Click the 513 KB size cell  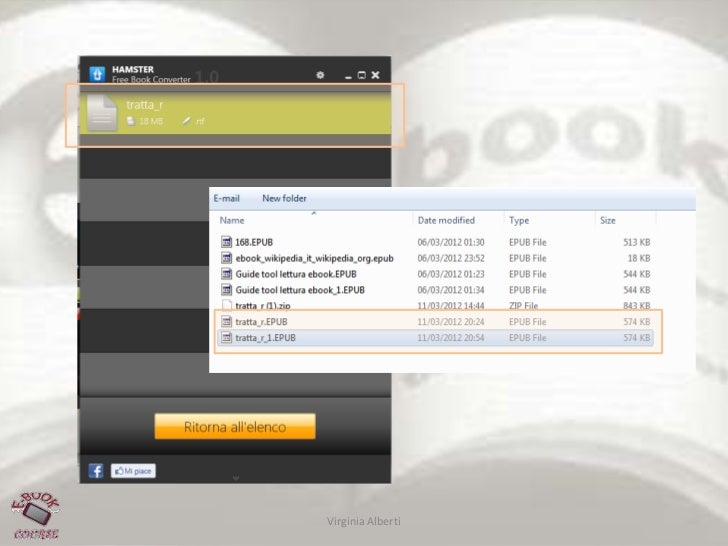tap(637, 242)
